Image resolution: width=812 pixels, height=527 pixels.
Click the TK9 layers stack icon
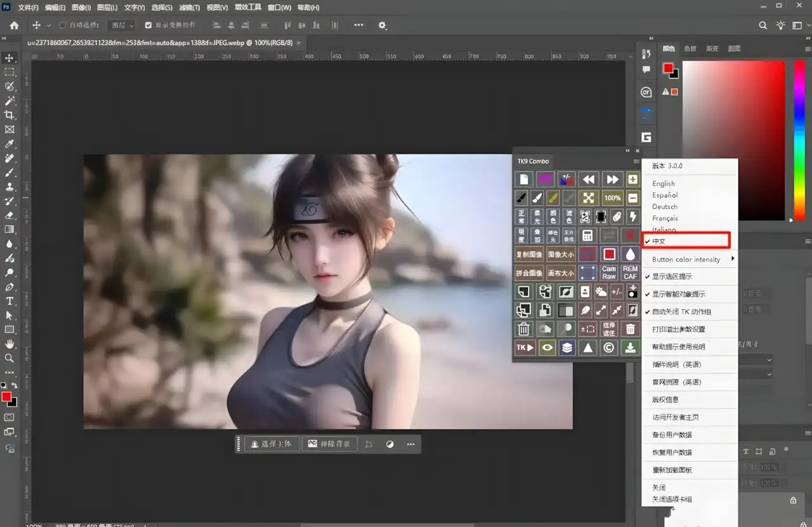(567, 347)
